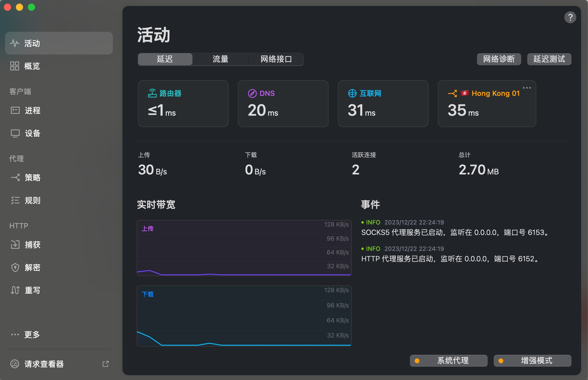Click the Rewrite icon in sidebar
The image size is (588, 380).
point(15,290)
